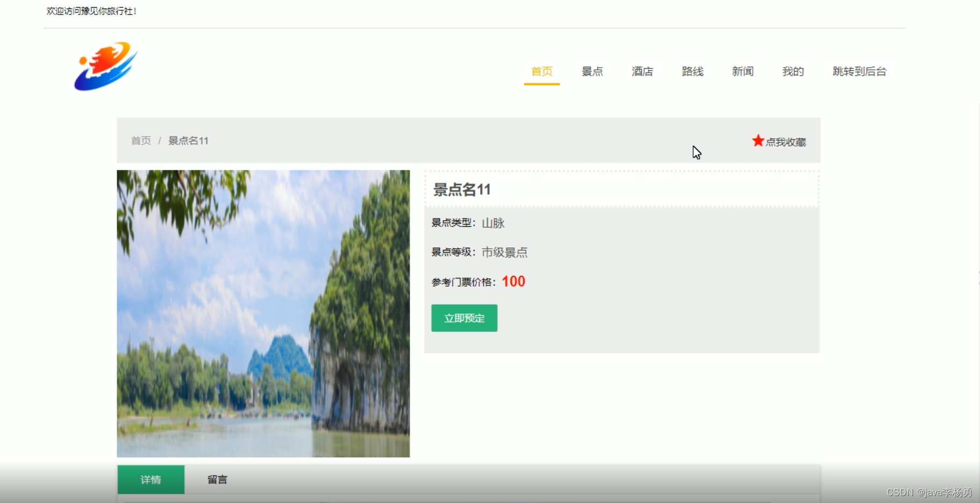Click the travel agency logo icon
Viewport: 980px width, 503px height.
(106, 66)
